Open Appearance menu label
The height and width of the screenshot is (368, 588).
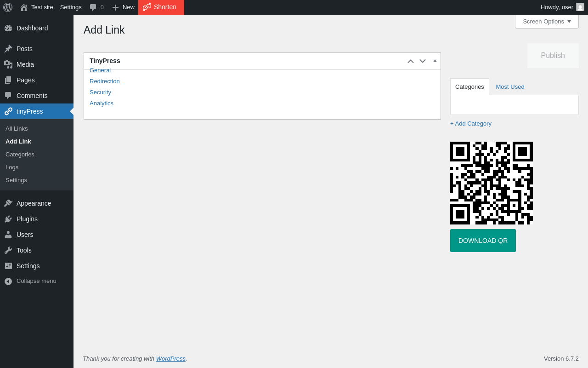(x=34, y=203)
